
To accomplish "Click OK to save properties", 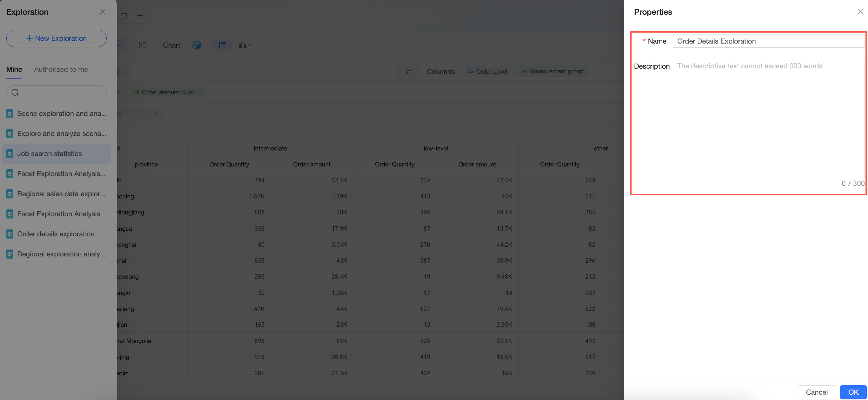I will point(853,392).
